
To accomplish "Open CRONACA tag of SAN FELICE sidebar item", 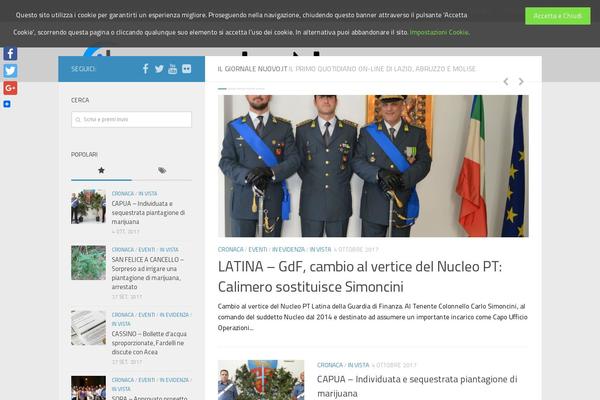I will click(123, 250).
